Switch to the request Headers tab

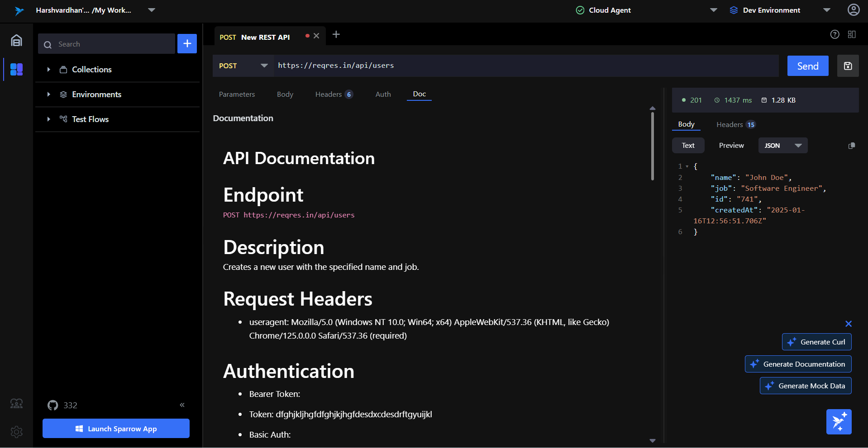point(334,94)
